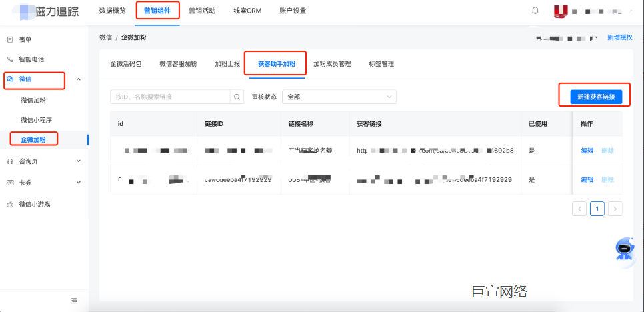Open 智能电话 in sidebar
Image resolution: width=644 pixels, height=312 pixels.
(x=31, y=59)
